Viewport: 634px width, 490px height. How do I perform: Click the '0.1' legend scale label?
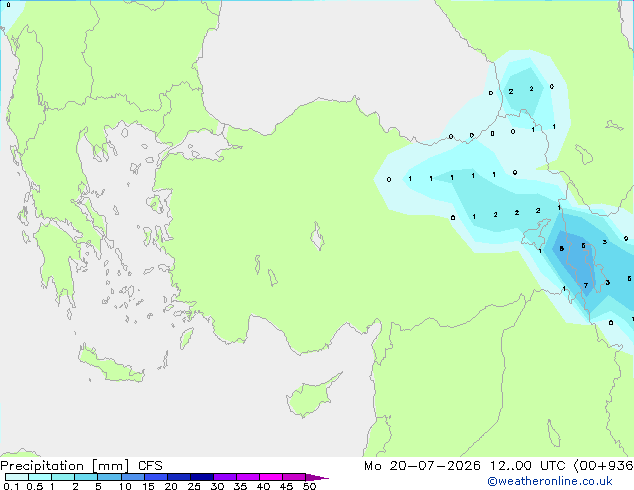tap(11, 486)
